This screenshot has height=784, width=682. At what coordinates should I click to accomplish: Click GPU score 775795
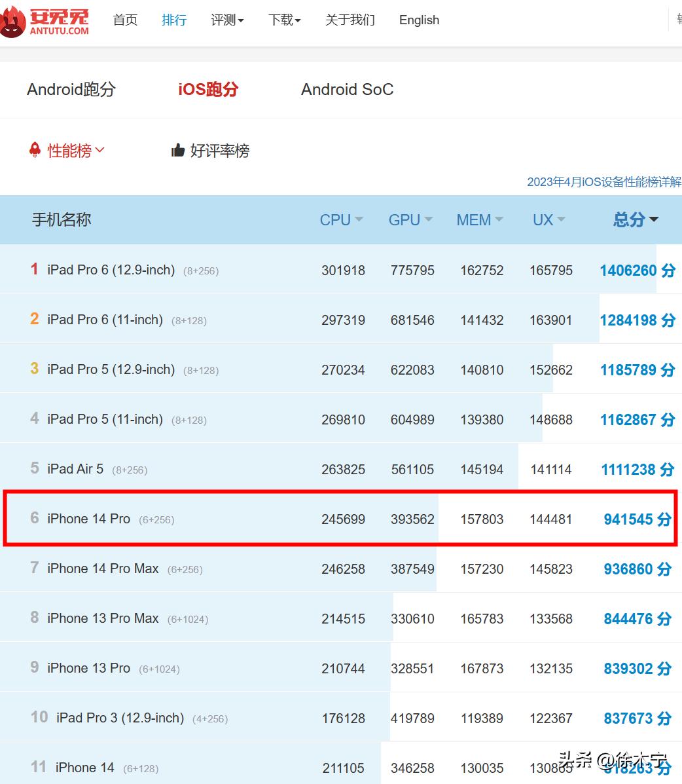tap(413, 271)
